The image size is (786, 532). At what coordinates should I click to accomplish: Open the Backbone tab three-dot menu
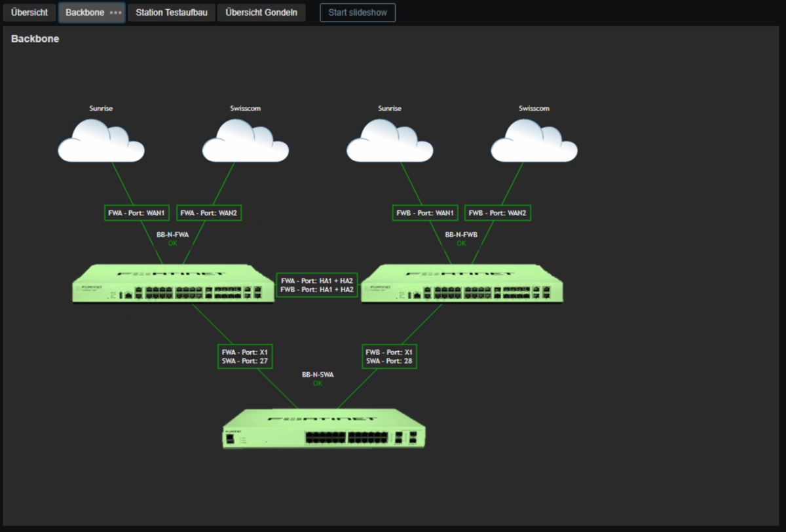tap(115, 12)
